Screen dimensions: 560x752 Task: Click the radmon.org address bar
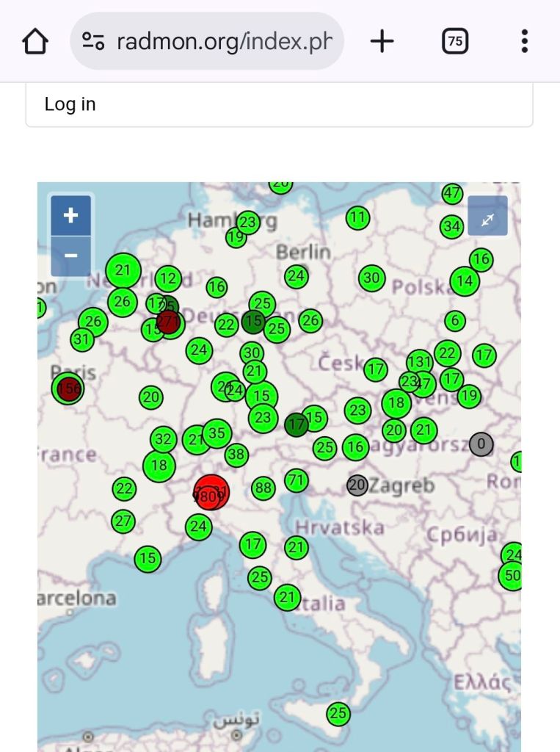(224, 41)
